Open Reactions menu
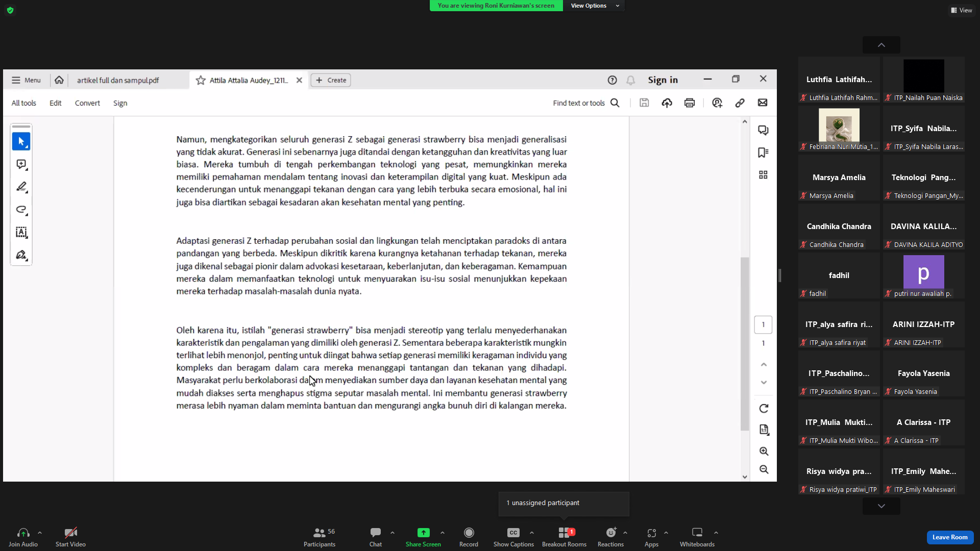Image resolution: width=980 pixels, height=551 pixels. coord(610,537)
